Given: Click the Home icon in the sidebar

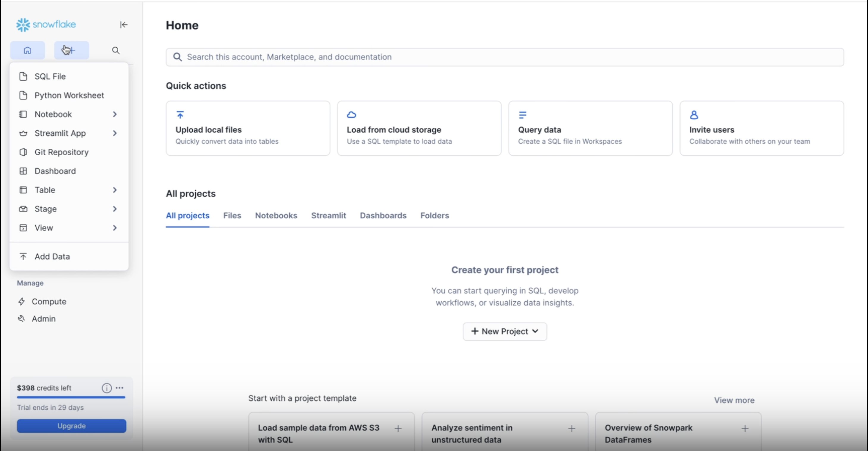Looking at the screenshot, I should click(27, 50).
